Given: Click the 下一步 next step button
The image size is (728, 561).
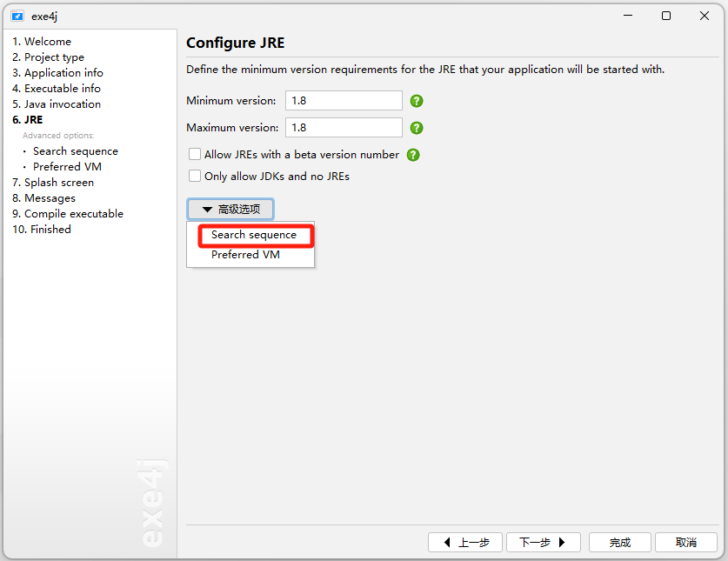Looking at the screenshot, I should [544, 542].
